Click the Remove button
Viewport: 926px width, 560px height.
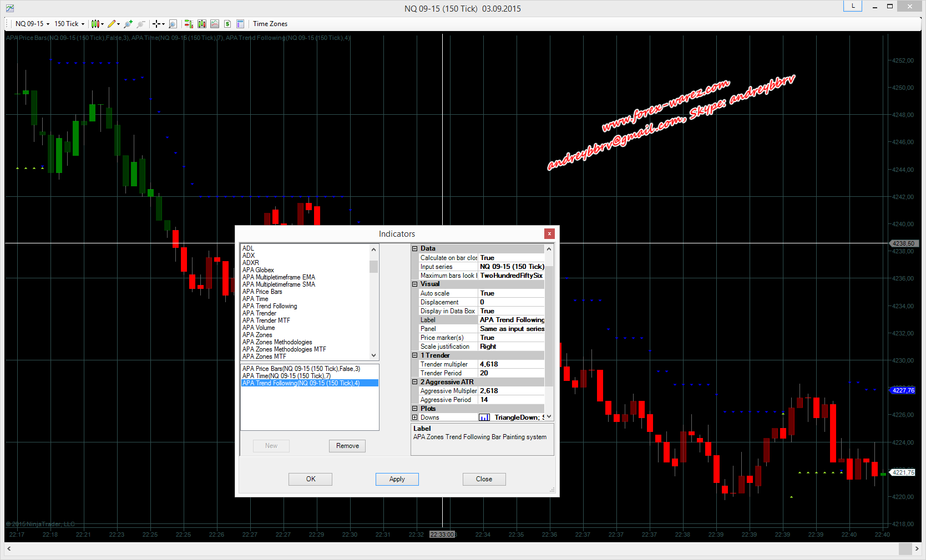[x=347, y=446]
